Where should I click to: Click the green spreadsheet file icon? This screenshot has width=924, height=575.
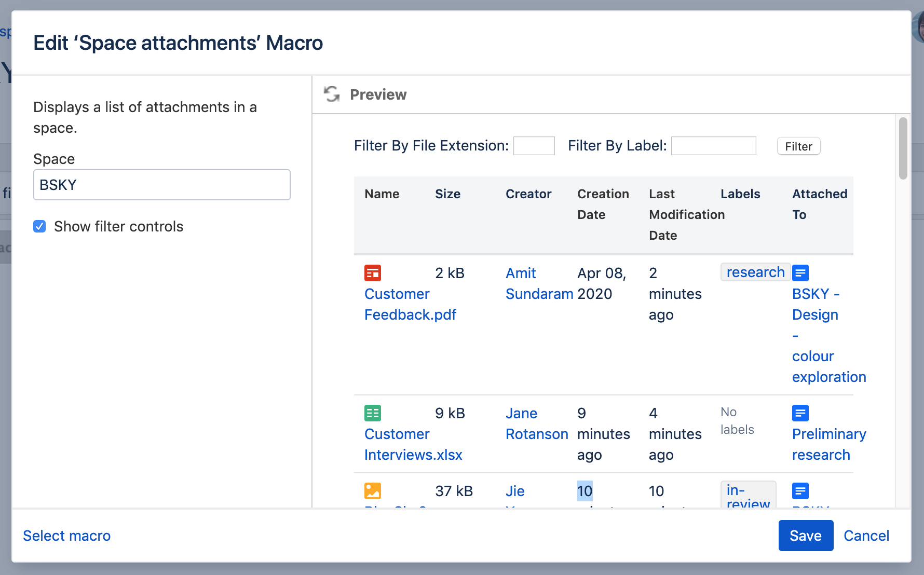click(x=372, y=413)
